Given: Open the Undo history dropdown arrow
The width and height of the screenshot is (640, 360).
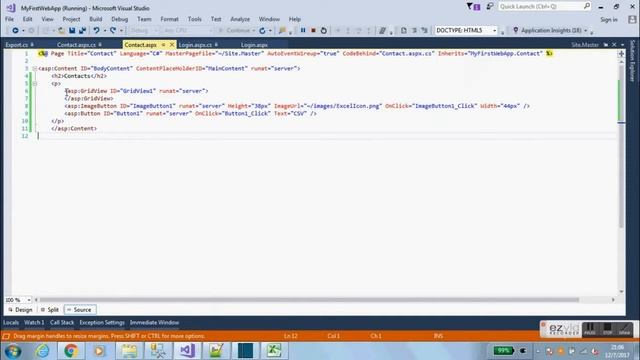Looking at the screenshot, I should click(x=104, y=31).
